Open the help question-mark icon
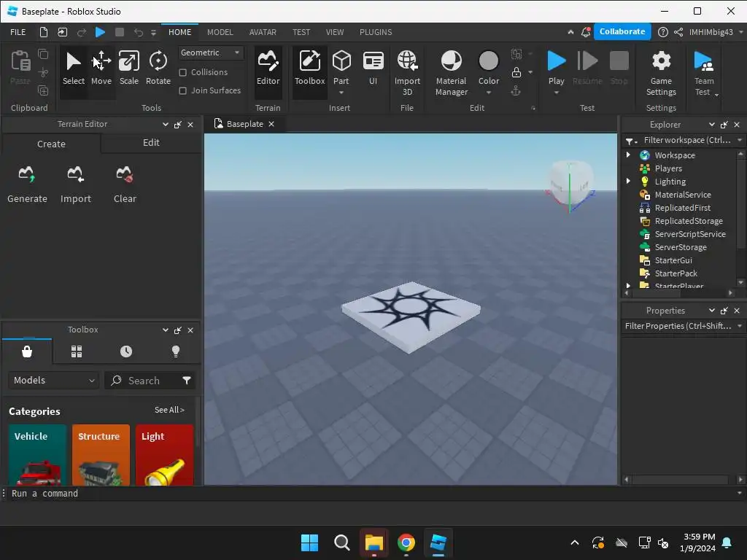 pyautogui.click(x=662, y=32)
